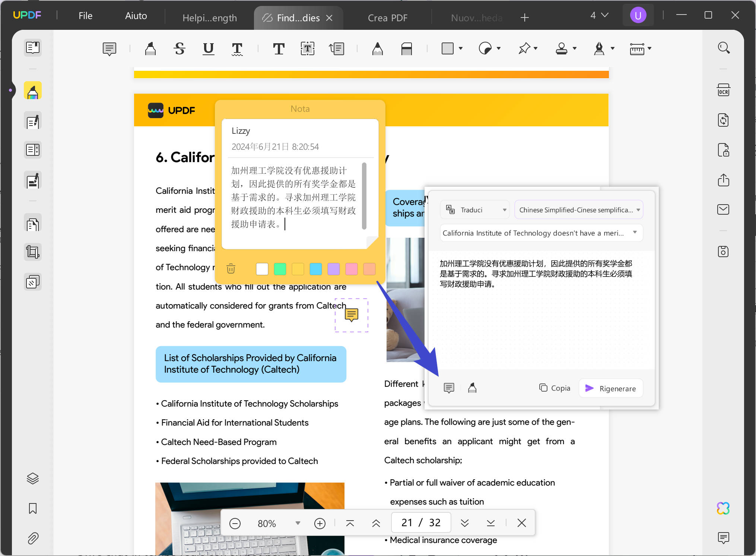
Task: Open the Traduci mode dropdown
Action: click(475, 210)
